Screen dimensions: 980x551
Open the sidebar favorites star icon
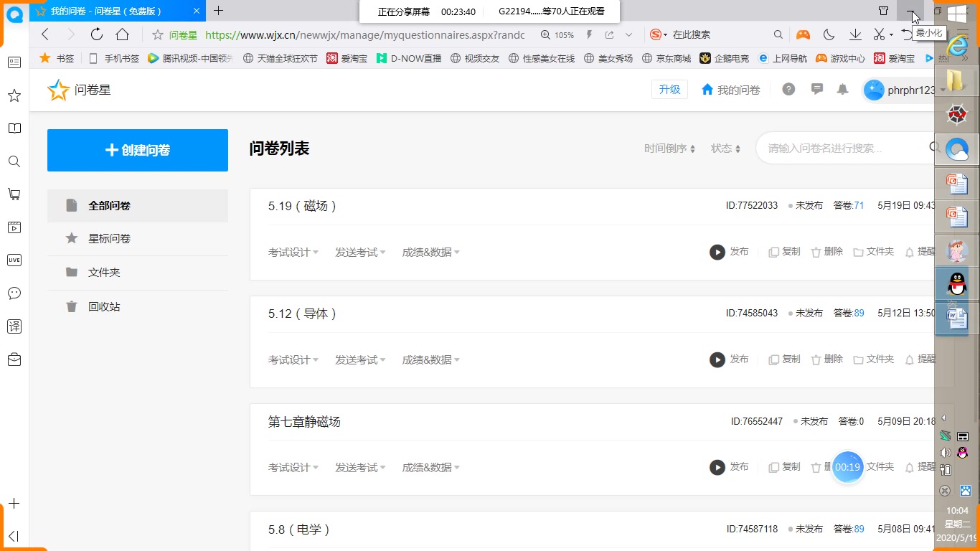14,95
